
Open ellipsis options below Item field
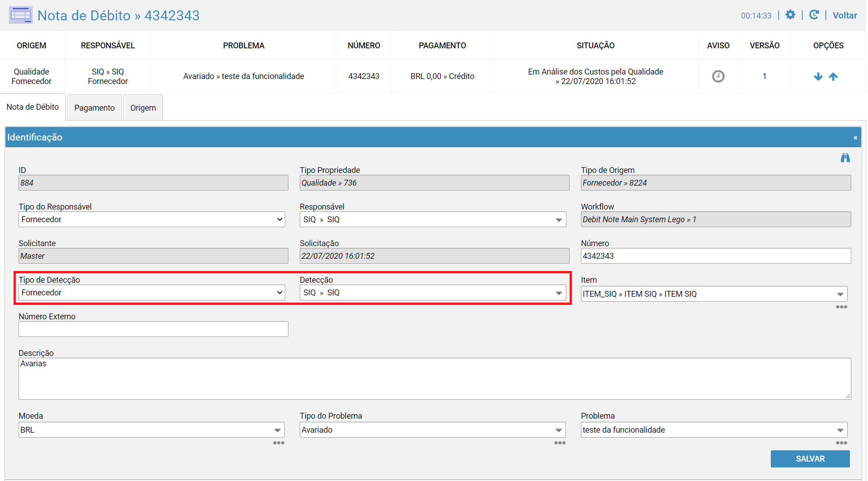(841, 307)
